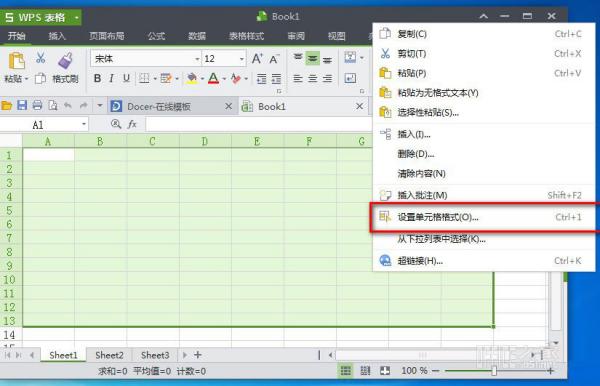Screen dimensions: 600x386
Task: Switch to the 页面布局 ribbon tab
Action: [x=107, y=36]
